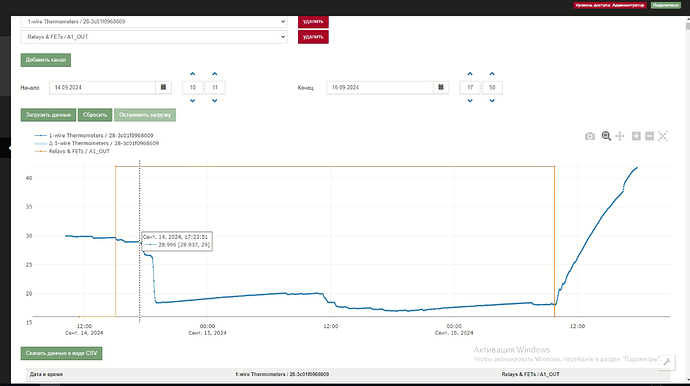
Task: Open start date calendar picker
Action: 163,87
